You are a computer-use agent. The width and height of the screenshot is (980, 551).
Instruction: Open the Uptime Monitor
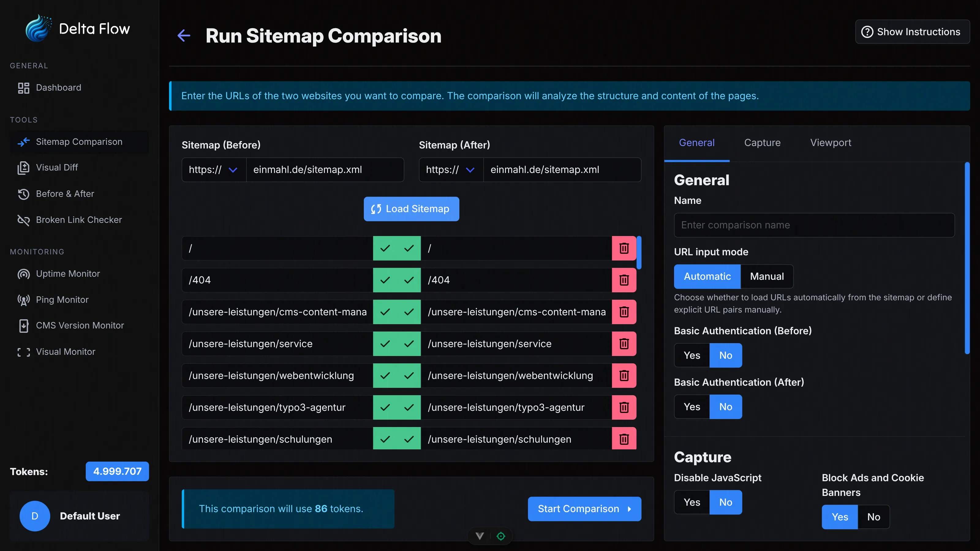click(x=68, y=273)
